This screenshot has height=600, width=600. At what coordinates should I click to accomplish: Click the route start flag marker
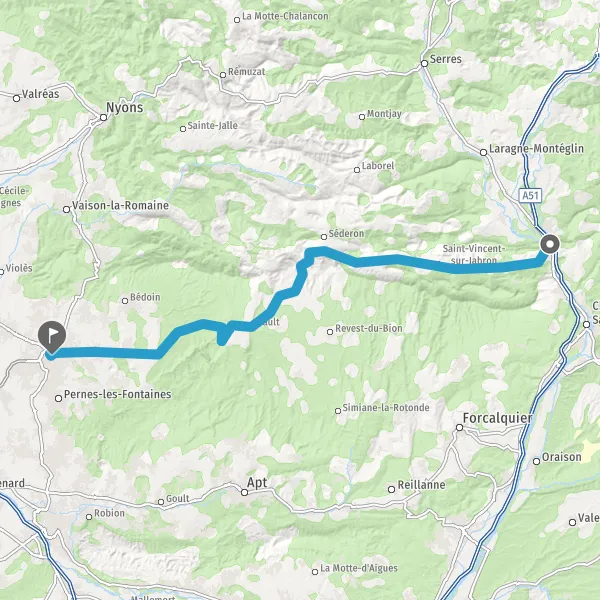(52, 337)
